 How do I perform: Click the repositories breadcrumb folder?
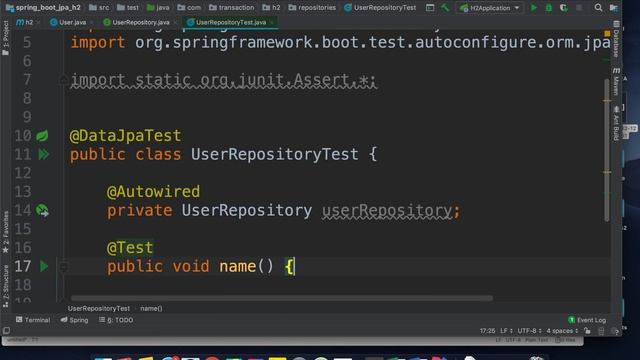(x=312, y=7)
